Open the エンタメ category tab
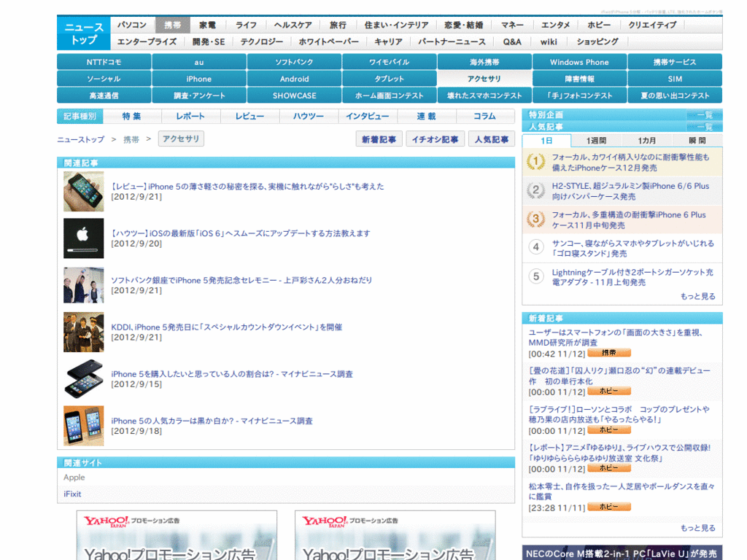Viewport: 747px width, 560px height. point(555,25)
